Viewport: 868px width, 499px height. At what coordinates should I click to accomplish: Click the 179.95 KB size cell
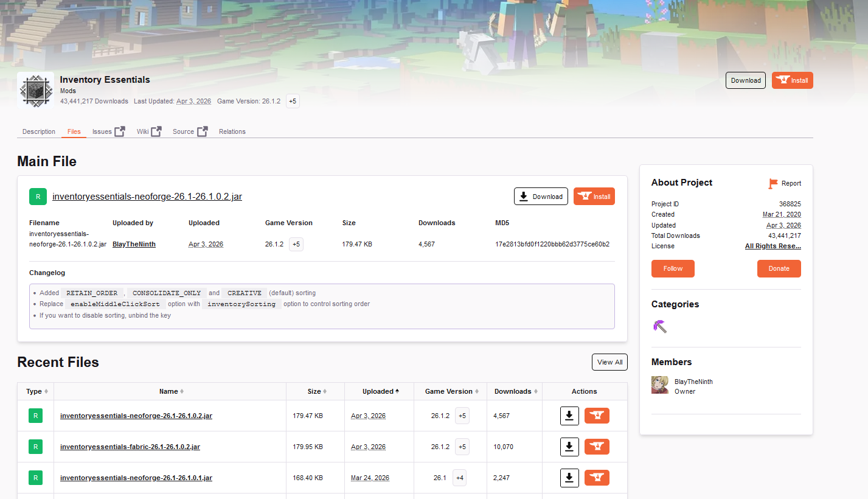point(308,447)
